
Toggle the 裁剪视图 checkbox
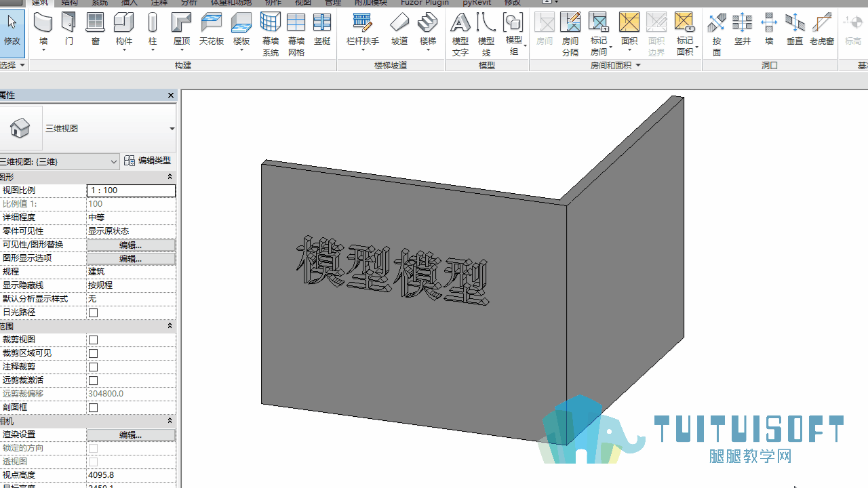[x=94, y=340]
